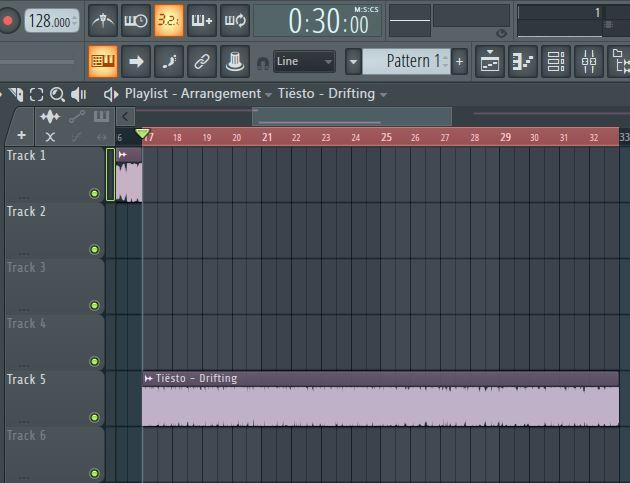630x483 pixels.
Task: Open the Line snap dropdown
Action: pyautogui.click(x=304, y=61)
